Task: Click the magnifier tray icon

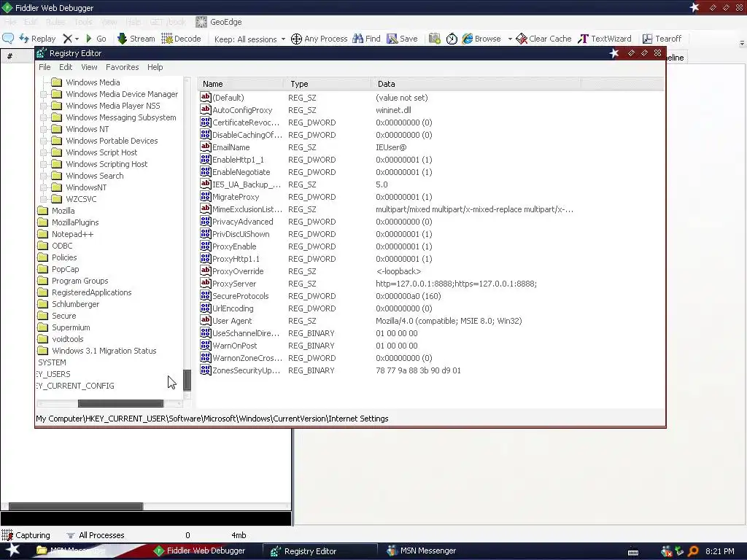Action: pos(693,551)
